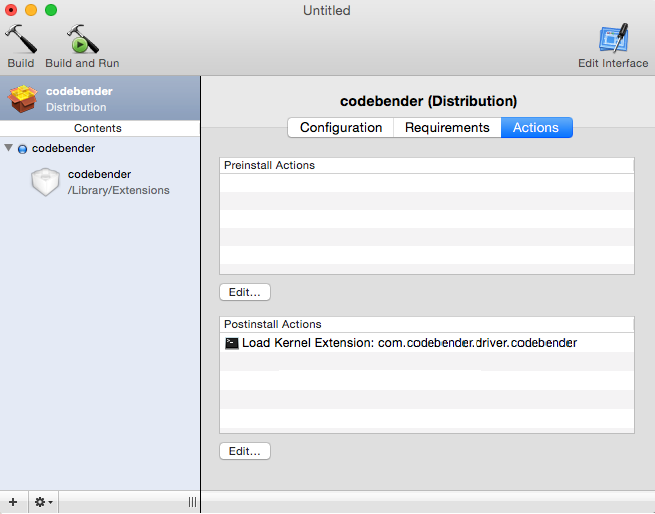This screenshot has height=514, width=655.
Task: Click Edit under Preinstall Actions
Action: (x=245, y=292)
